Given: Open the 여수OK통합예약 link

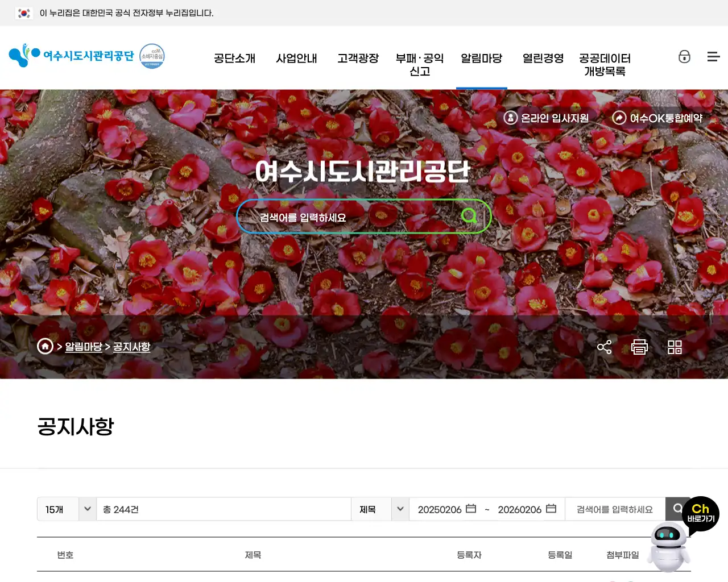Looking at the screenshot, I should (657, 118).
